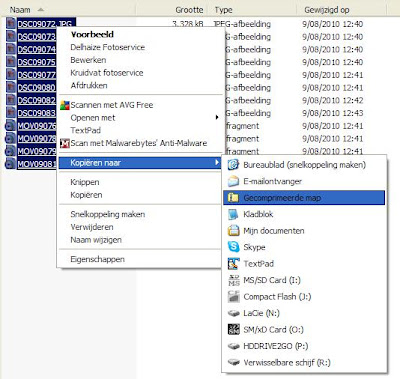This screenshot has width=400, height=379.
Task: Click the Skype icon in submenu
Action: click(233, 247)
